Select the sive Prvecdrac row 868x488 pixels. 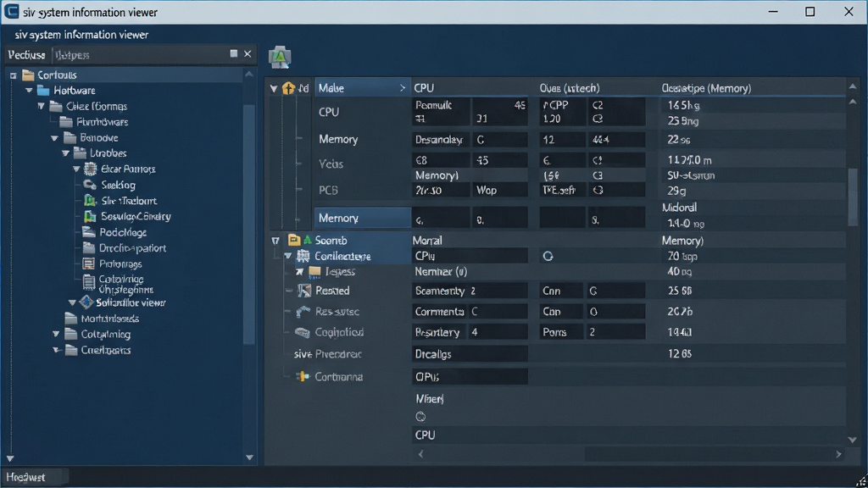coord(328,354)
